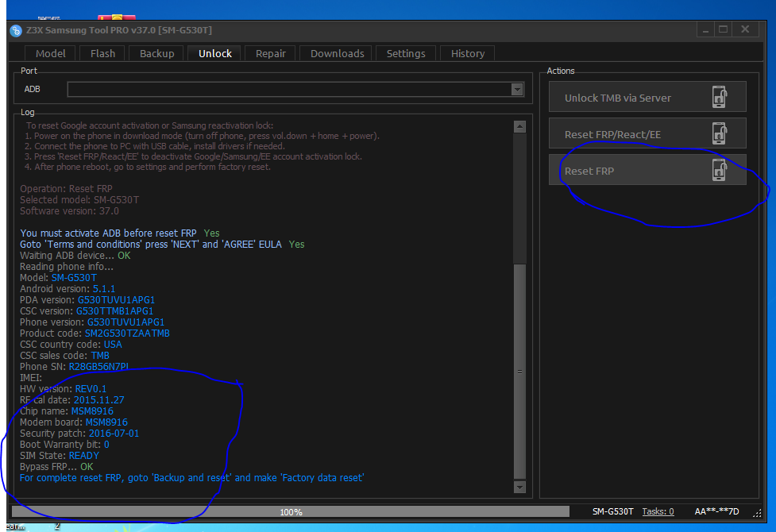Click Unlock TMB via Server button

647,97
